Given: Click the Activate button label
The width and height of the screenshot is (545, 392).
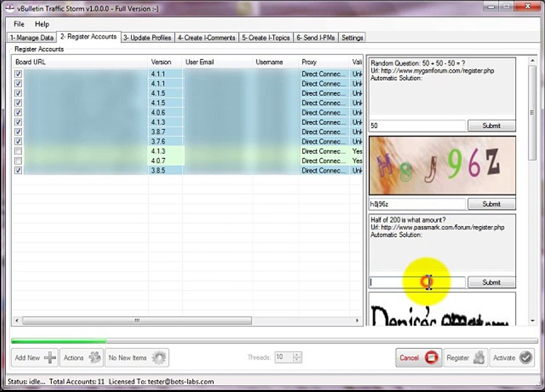Looking at the screenshot, I should point(504,358).
